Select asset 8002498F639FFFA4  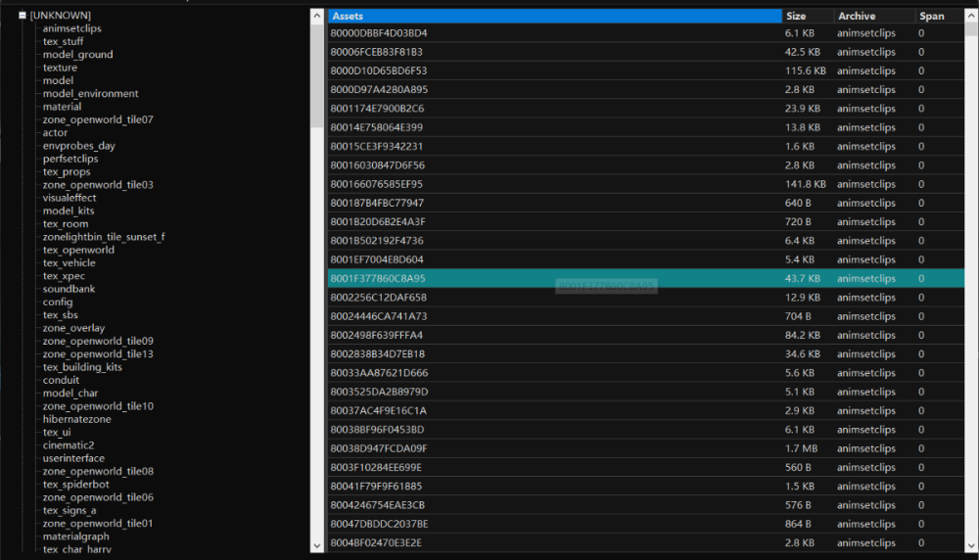[646, 335]
